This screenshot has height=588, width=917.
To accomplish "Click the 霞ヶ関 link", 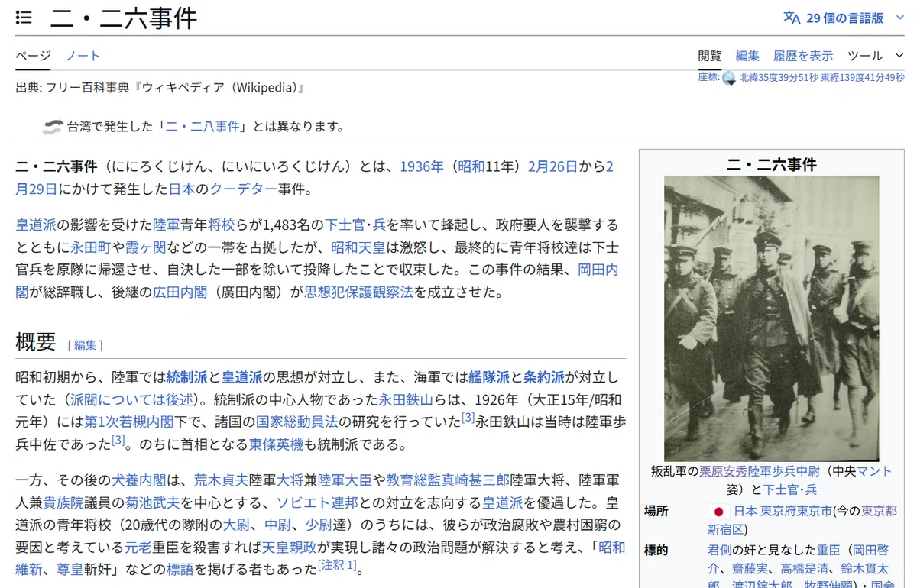I will tap(146, 247).
